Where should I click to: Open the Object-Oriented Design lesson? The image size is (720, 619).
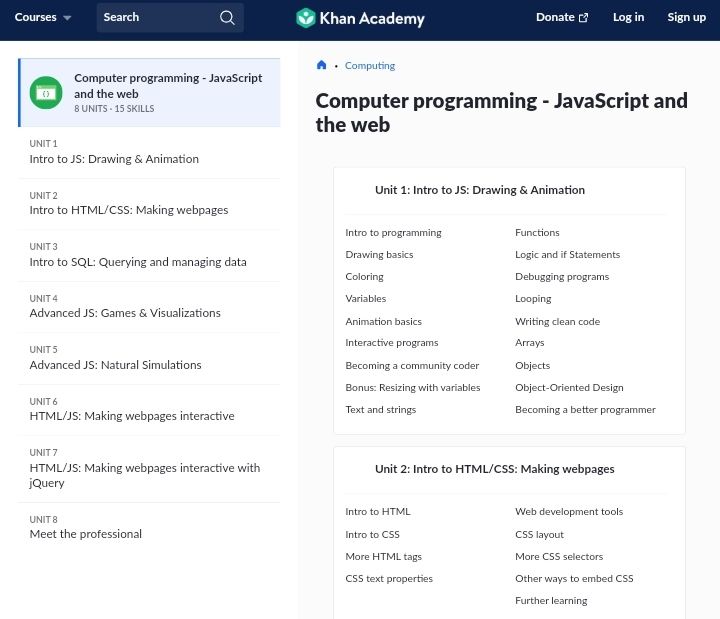pyautogui.click(x=568, y=388)
